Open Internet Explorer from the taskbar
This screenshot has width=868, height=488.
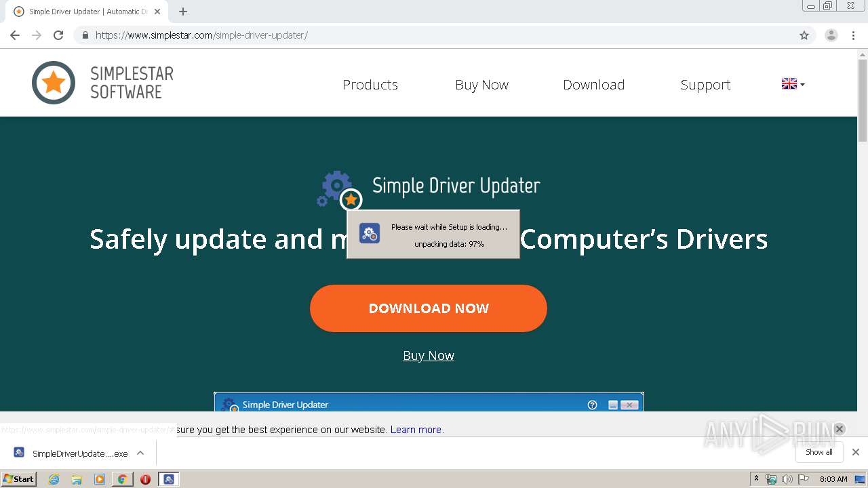(54, 479)
